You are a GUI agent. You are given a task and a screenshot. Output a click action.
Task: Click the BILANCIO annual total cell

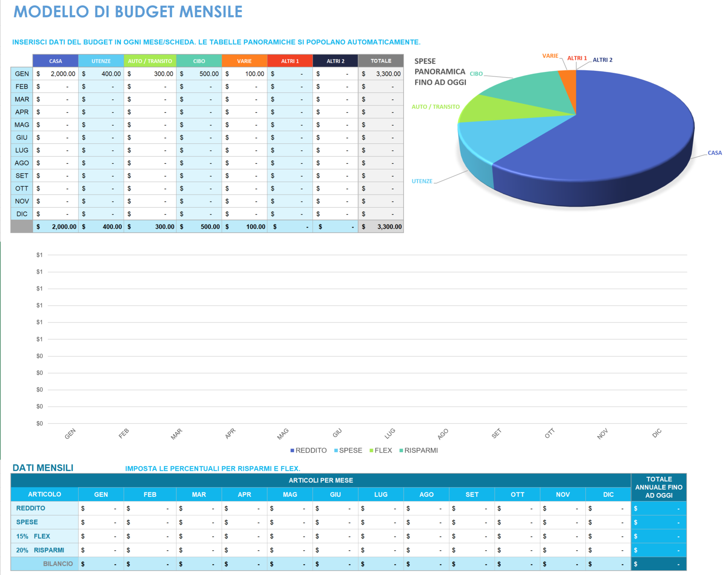click(x=659, y=564)
